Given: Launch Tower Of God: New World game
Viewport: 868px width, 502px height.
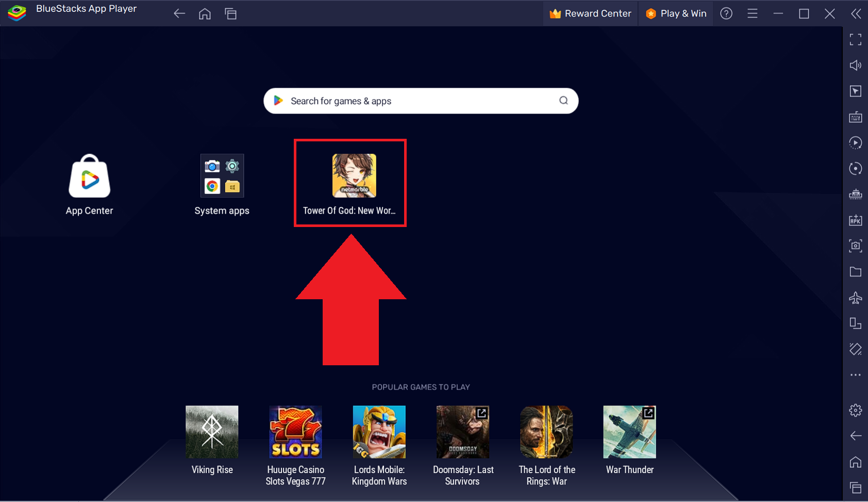Looking at the screenshot, I should [354, 176].
